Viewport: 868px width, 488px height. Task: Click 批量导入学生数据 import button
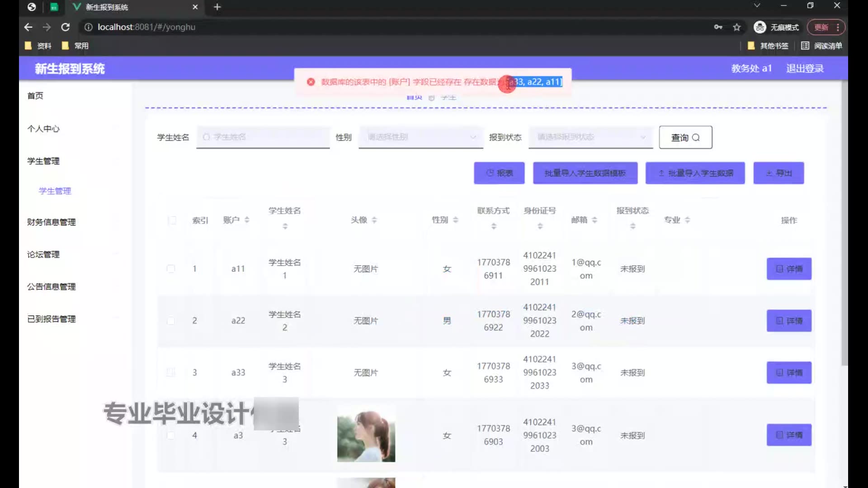(695, 173)
